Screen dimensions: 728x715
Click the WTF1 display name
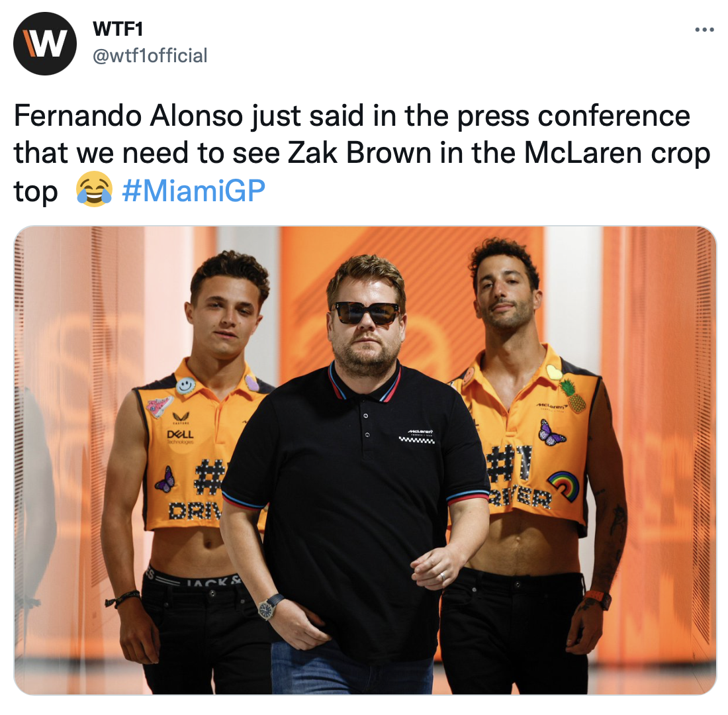coord(118,29)
